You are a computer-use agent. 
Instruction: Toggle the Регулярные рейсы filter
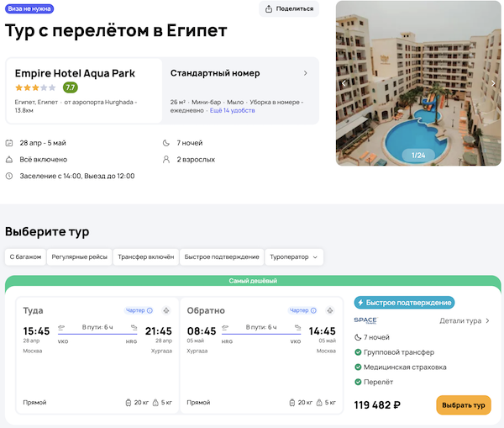coord(79,257)
